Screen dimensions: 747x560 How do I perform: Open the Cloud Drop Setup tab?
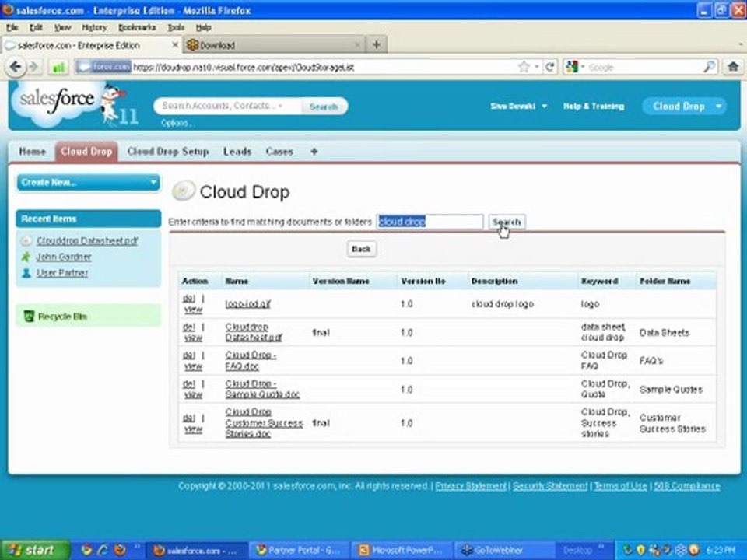click(168, 152)
